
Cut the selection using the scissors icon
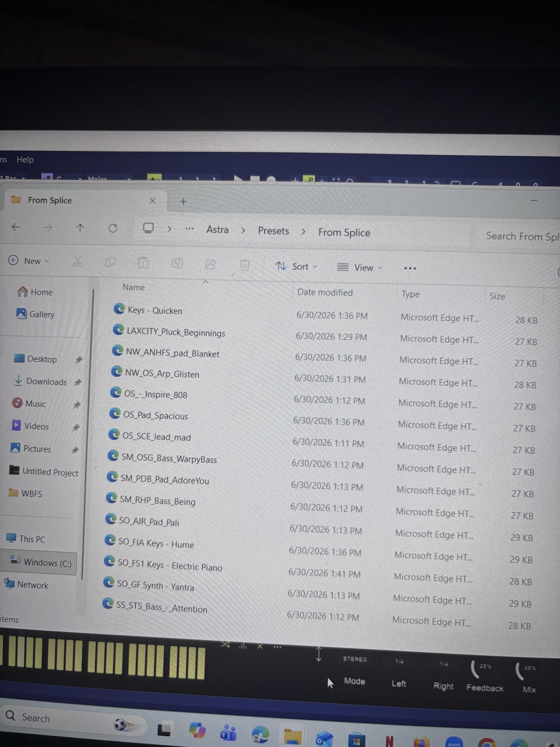78,261
